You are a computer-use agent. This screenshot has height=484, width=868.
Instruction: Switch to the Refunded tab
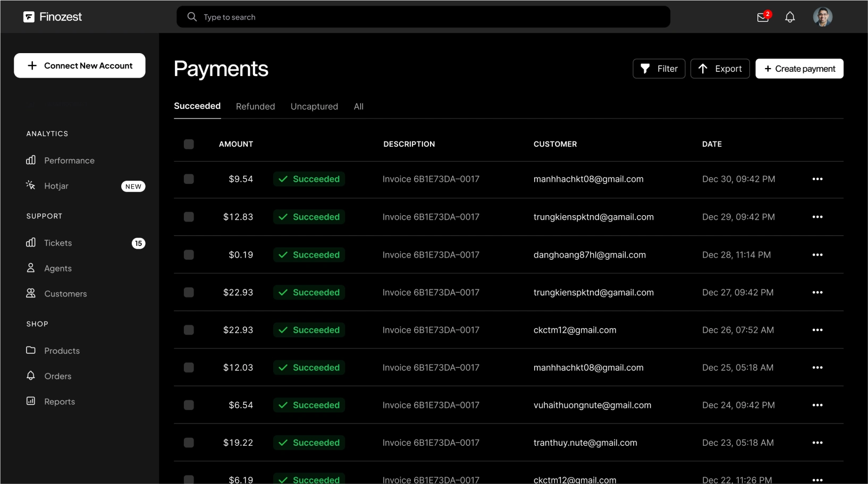pyautogui.click(x=255, y=106)
